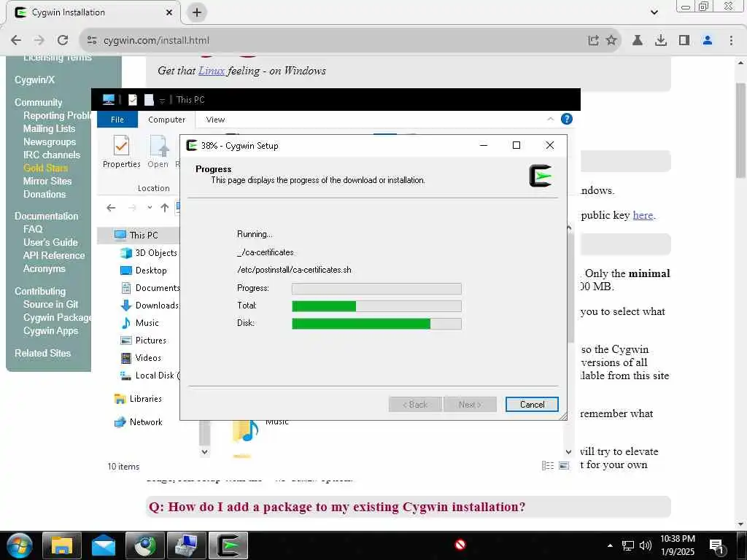Click the Open ribbon icon
The image size is (747, 560).
pos(158,152)
